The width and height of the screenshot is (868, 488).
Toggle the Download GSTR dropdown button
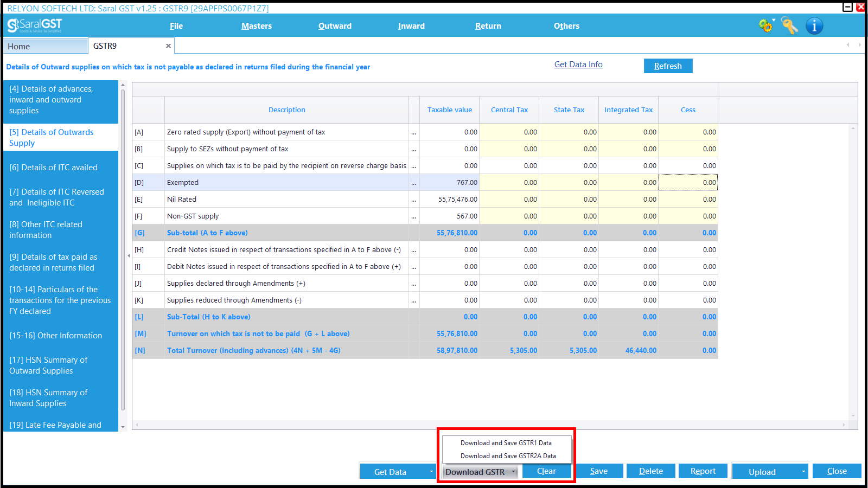[x=480, y=472]
